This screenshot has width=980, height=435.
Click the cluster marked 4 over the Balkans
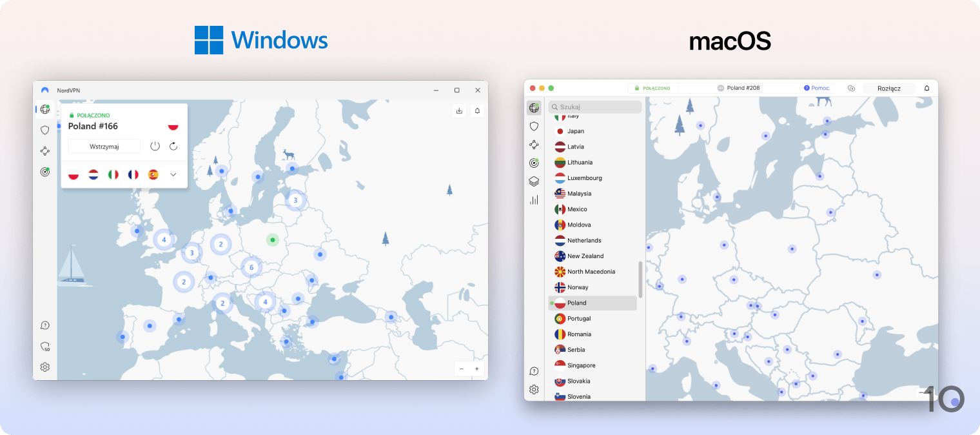(x=265, y=301)
